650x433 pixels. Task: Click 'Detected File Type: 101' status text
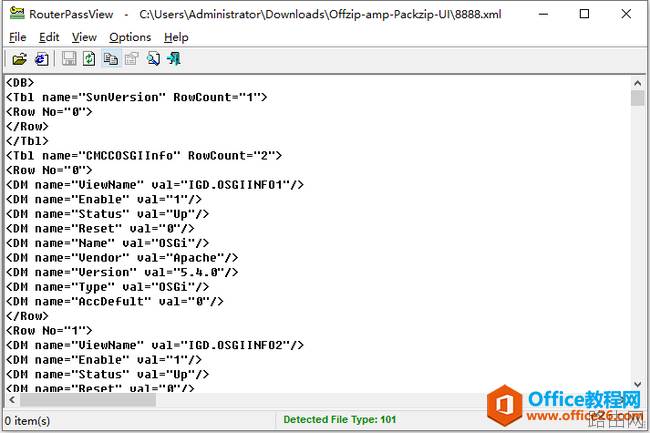pyautogui.click(x=340, y=420)
